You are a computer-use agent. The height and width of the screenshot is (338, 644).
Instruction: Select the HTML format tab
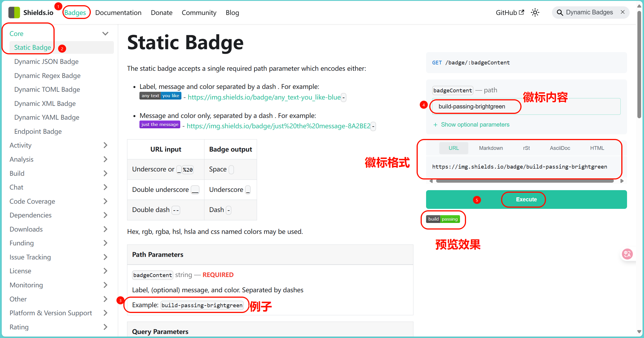coord(597,148)
